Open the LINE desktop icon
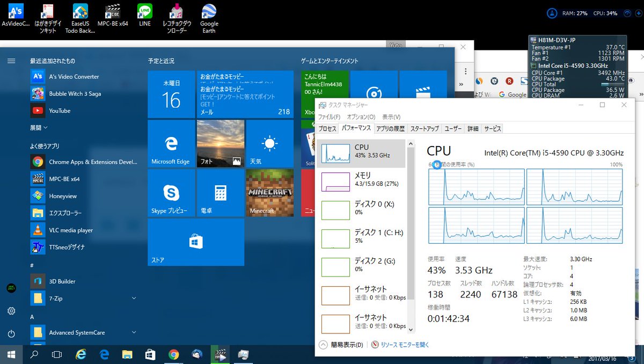The height and width of the screenshot is (364, 644). (144, 16)
